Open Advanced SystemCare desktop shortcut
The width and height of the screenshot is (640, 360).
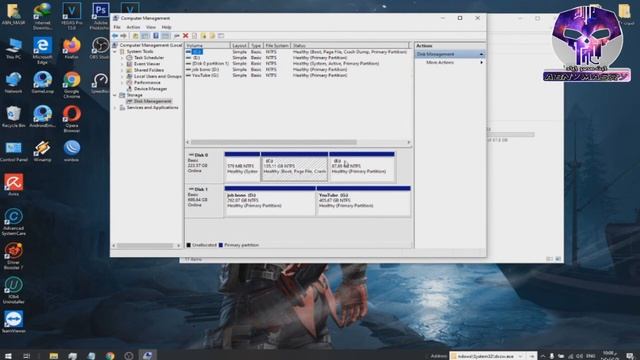tap(13, 222)
